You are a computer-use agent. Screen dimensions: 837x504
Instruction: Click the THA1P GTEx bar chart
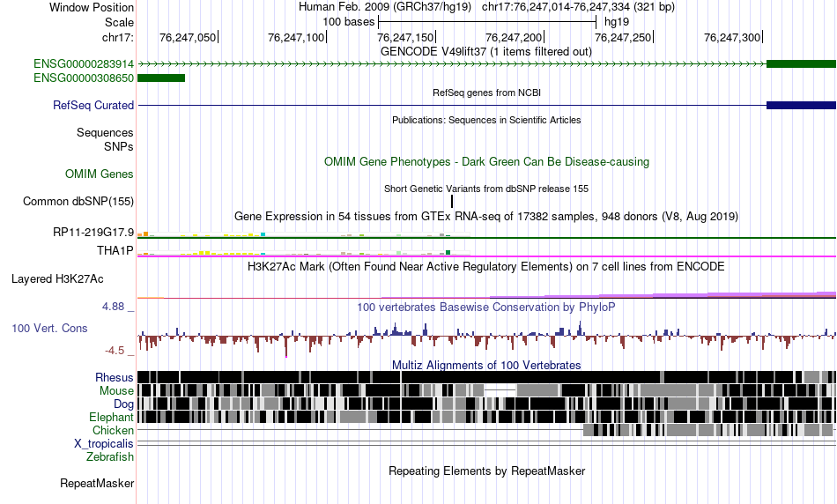pyautogui.click(x=304, y=252)
